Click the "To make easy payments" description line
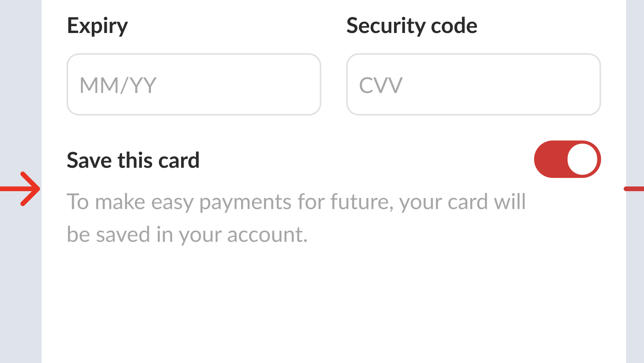The width and height of the screenshot is (644, 363). pyautogui.click(x=296, y=202)
